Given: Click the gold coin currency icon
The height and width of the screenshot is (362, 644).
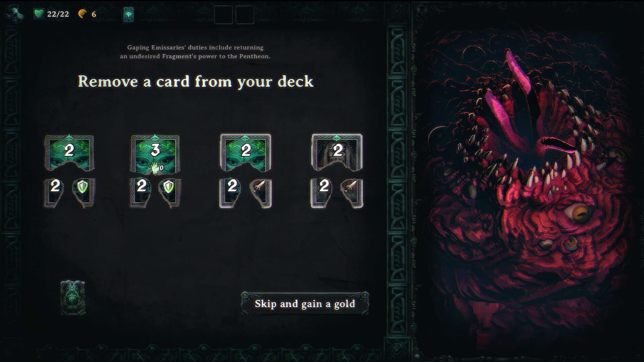Looking at the screenshot, I should pyautogui.click(x=83, y=14).
